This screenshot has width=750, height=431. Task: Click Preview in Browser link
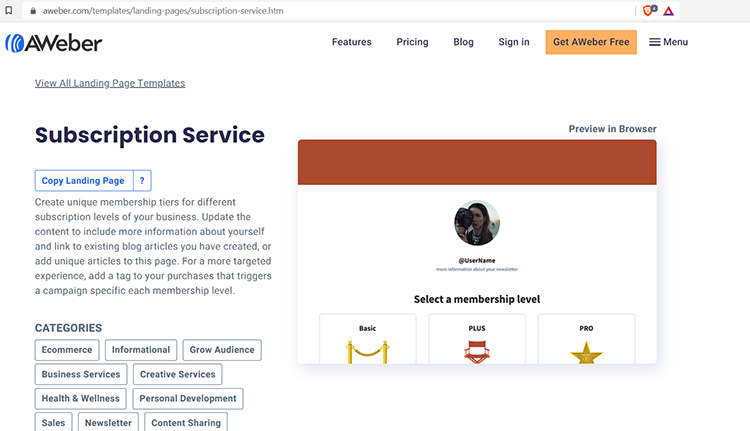(x=612, y=129)
